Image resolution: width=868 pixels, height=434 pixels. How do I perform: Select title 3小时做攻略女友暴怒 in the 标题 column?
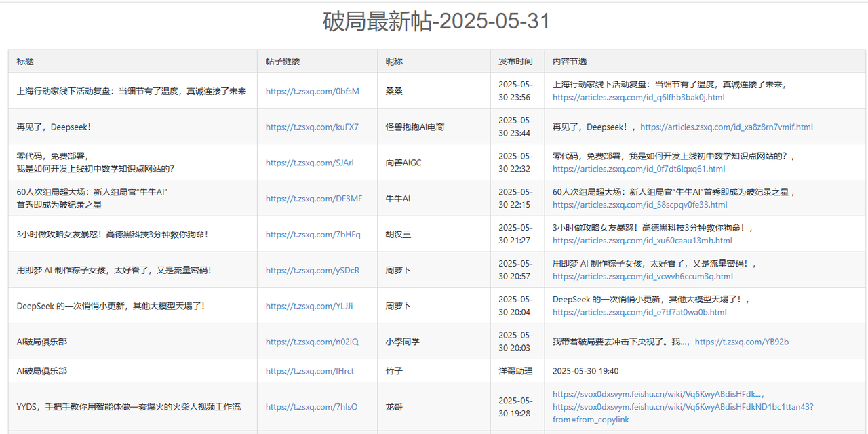113,235
